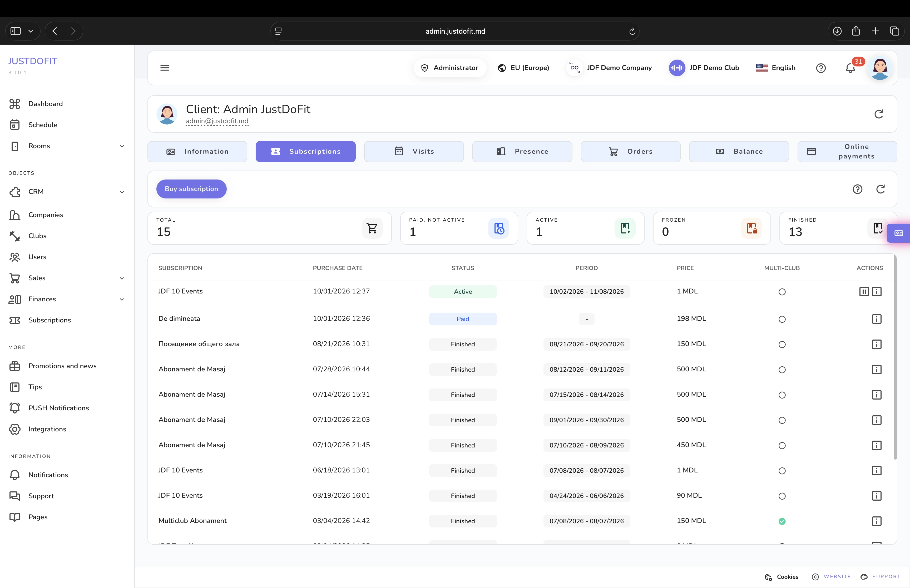The image size is (910, 588).
Task: Click the Total cart stat icon
Action: tap(372, 228)
